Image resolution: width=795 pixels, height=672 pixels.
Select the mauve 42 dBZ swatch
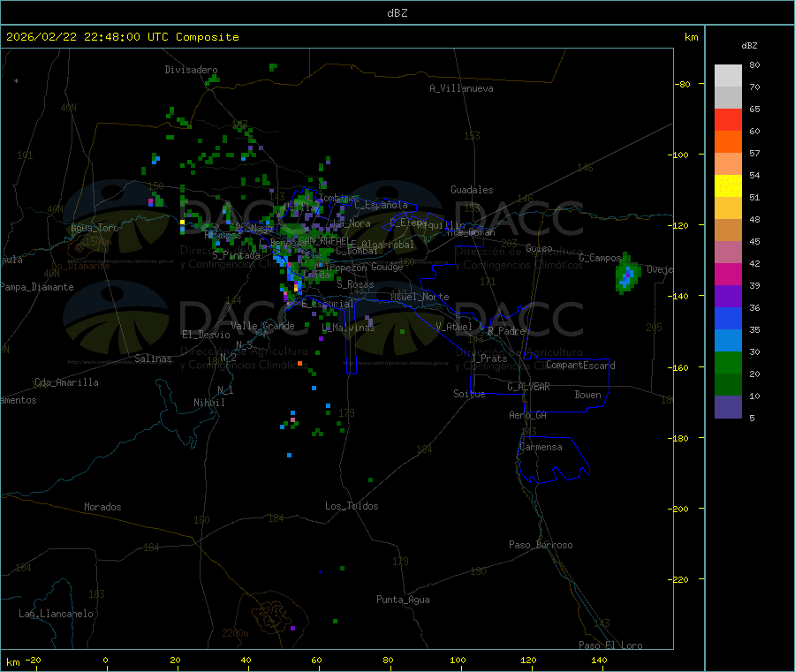pos(728,252)
